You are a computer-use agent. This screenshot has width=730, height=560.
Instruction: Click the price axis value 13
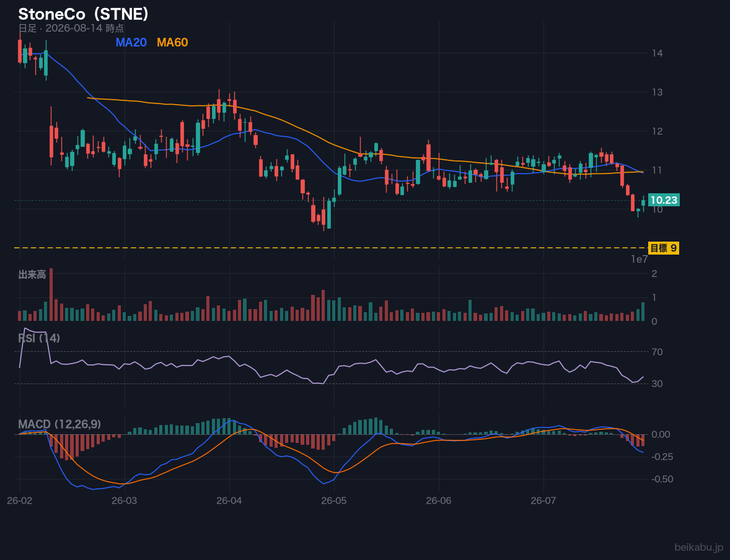pos(657,92)
